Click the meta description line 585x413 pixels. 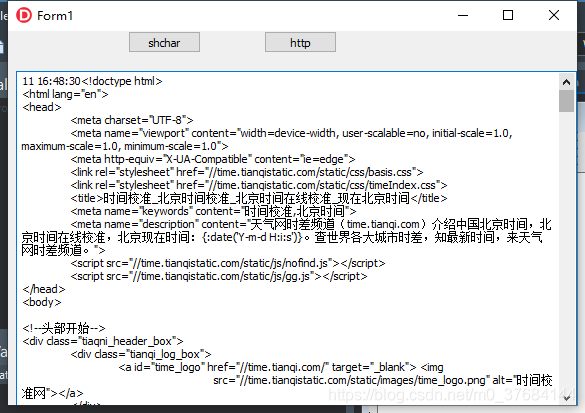[311, 224]
